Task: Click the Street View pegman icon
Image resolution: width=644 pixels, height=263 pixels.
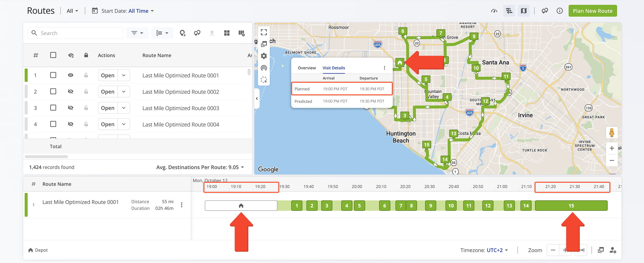Action: (x=612, y=132)
